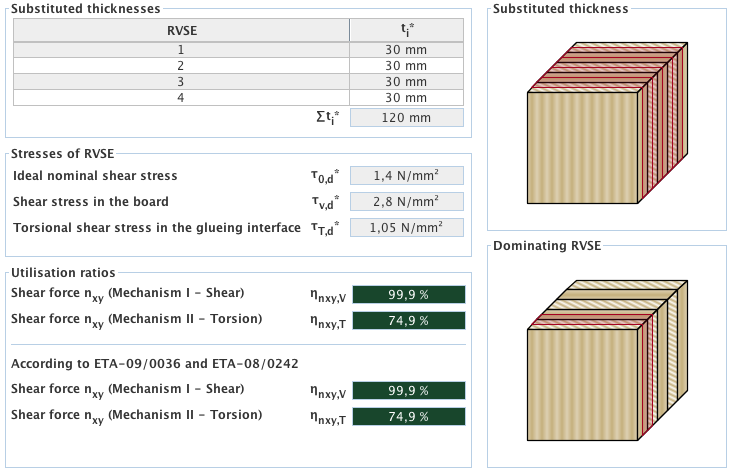Choose RVSE row 4 in the table
The image size is (733, 473).
181,97
